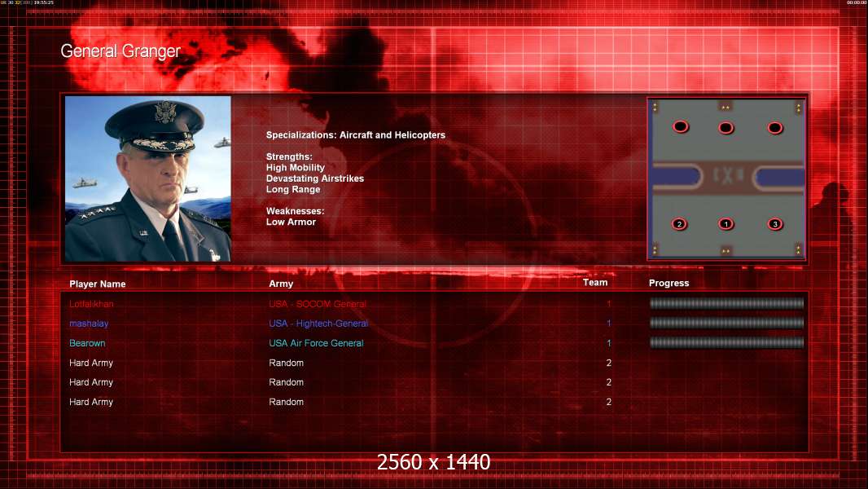Click the Team column header

(x=595, y=283)
